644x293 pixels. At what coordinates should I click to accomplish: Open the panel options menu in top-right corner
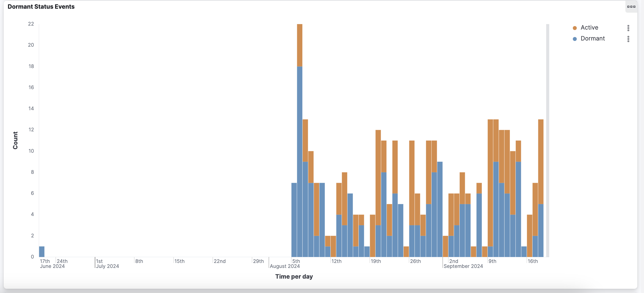point(631,7)
